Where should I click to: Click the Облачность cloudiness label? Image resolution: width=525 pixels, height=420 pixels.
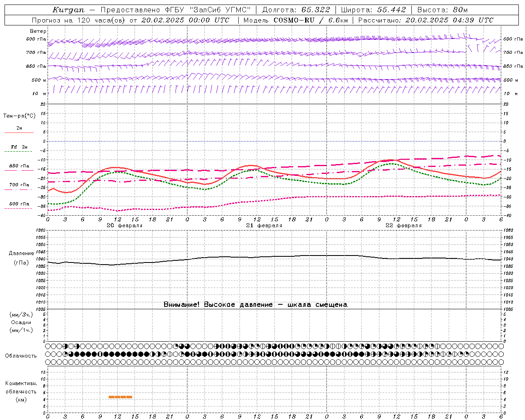(x=21, y=356)
